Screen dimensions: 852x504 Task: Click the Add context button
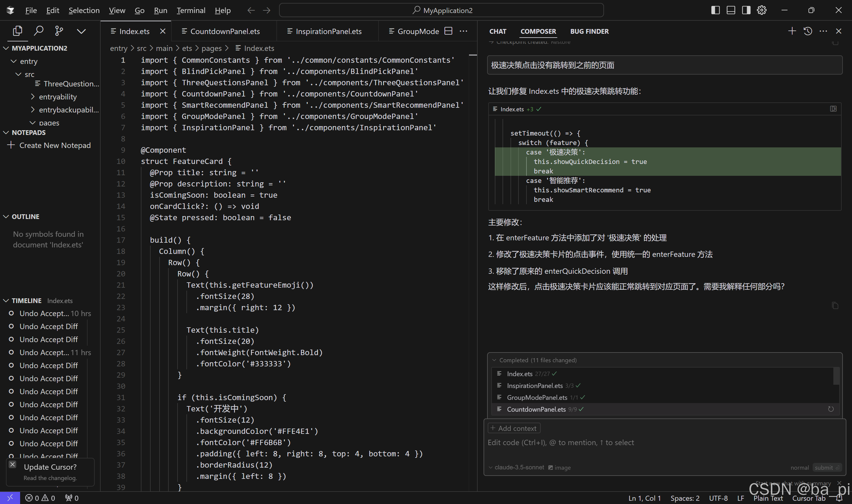(x=514, y=428)
